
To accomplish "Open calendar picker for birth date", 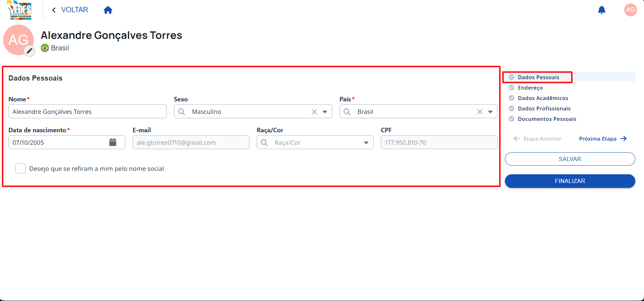I will click(x=113, y=142).
